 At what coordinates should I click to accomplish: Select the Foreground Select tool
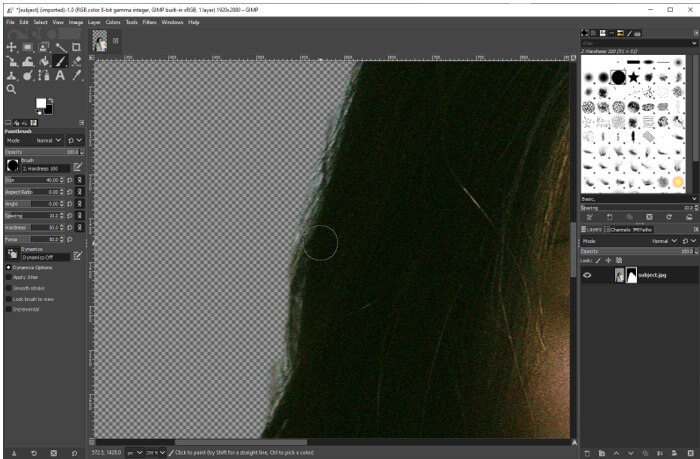(44, 47)
